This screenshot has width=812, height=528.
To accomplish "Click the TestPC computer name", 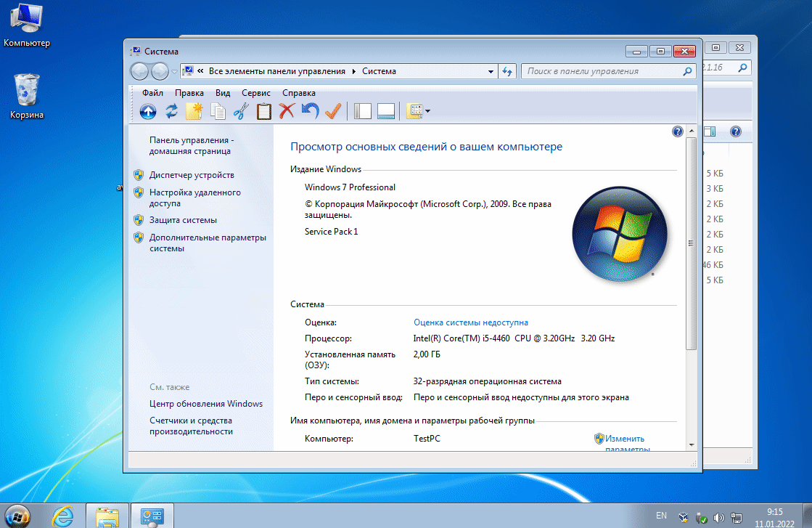I will (427, 439).
